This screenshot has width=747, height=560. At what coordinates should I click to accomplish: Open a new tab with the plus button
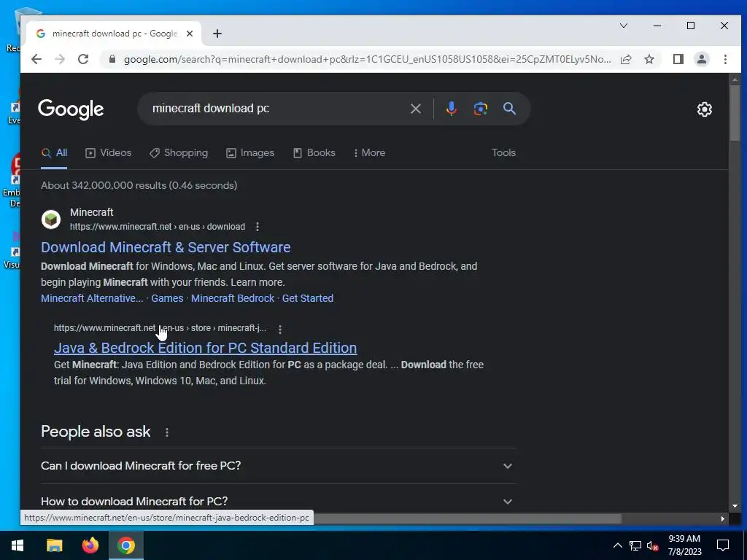(x=217, y=34)
